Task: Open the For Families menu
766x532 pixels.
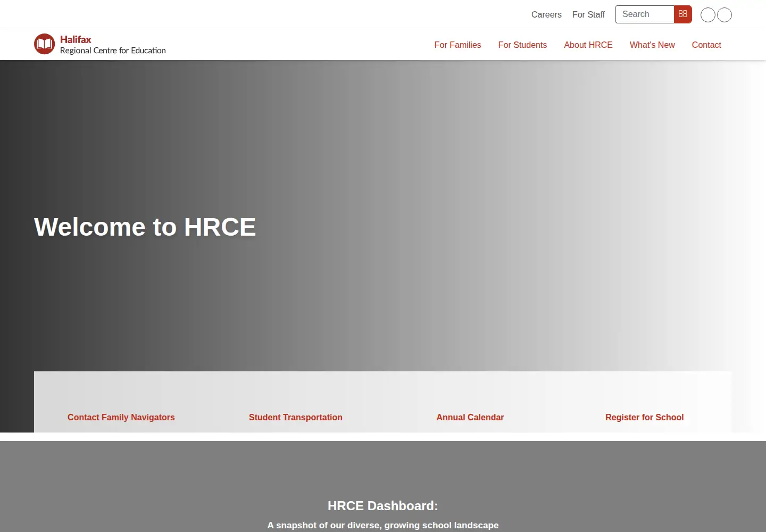Action: [x=457, y=45]
